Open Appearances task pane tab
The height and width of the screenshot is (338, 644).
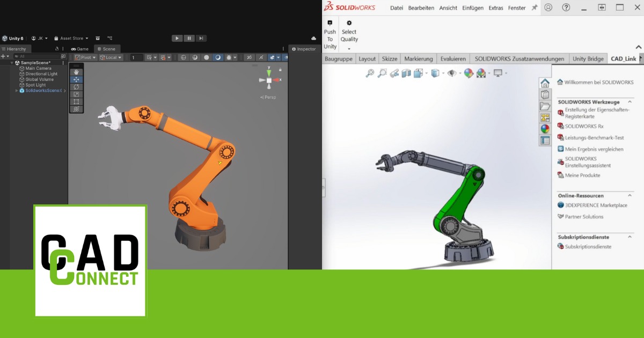[545, 129]
